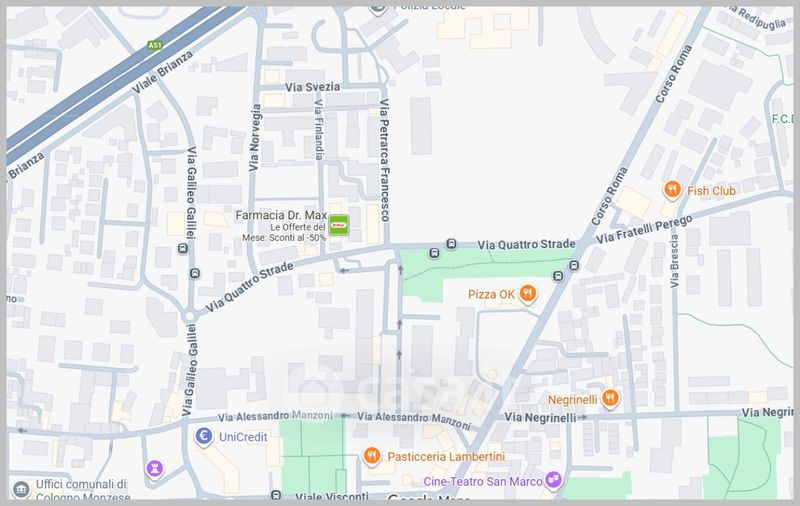Click the upper bus stop on Via Galileo Galilei
800x506 pixels.
[183, 249]
